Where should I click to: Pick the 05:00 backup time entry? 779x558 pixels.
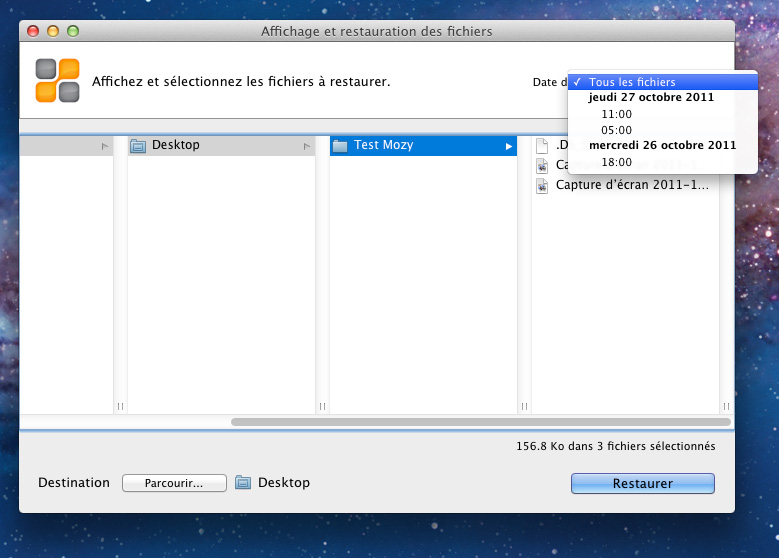coord(616,130)
